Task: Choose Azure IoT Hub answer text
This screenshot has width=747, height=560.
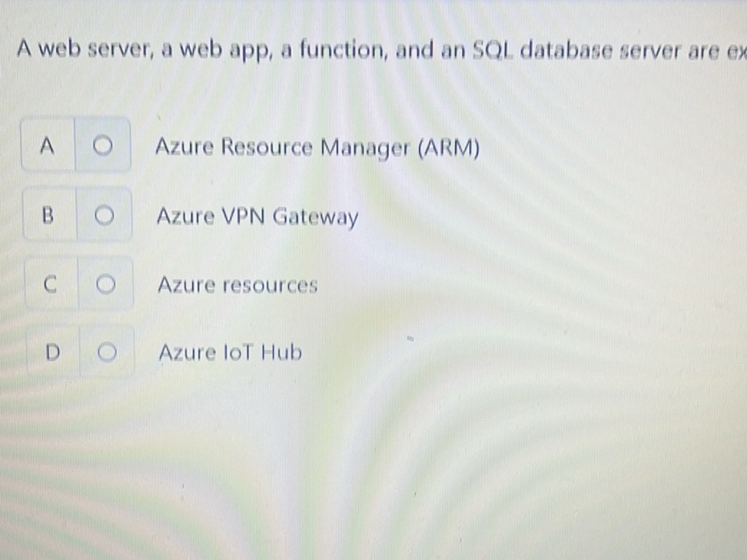Action: click(230, 353)
